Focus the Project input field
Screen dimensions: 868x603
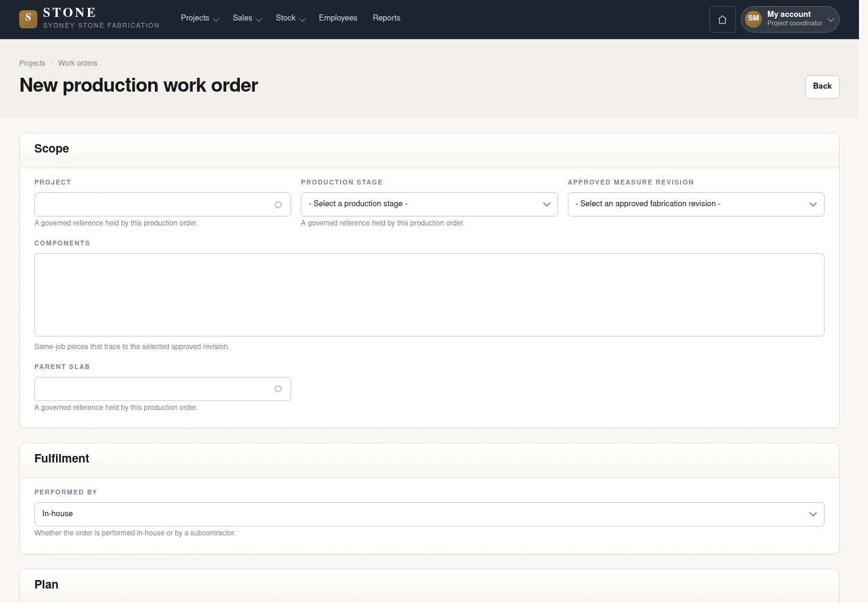pos(163,204)
